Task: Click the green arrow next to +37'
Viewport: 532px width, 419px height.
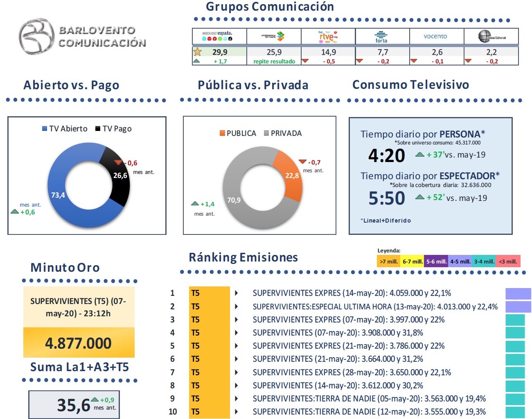Action: click(x=419, y=154)
